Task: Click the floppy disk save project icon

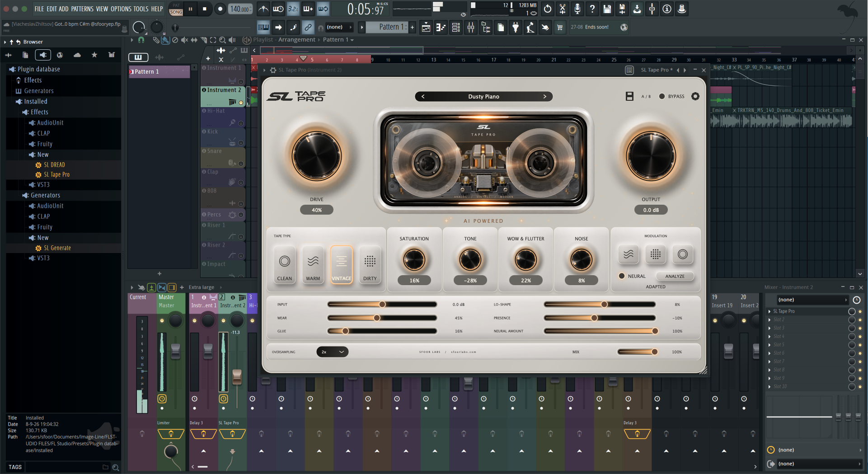Action: click(x=607, y=9)
